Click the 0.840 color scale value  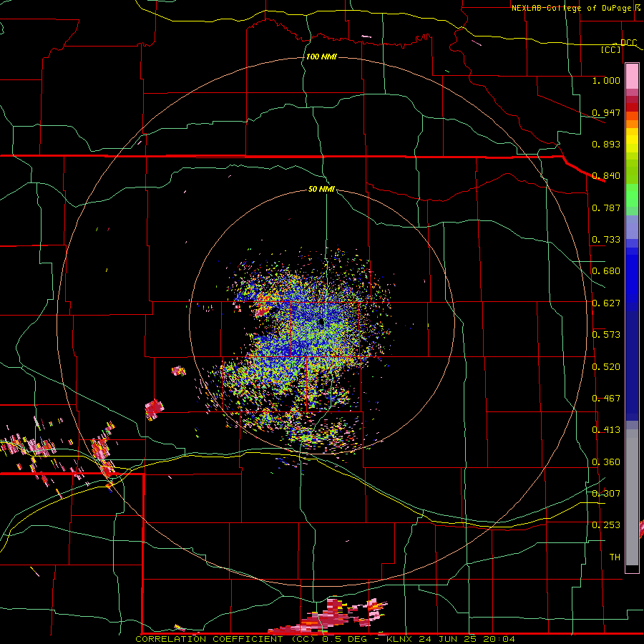tap(606, 176)
